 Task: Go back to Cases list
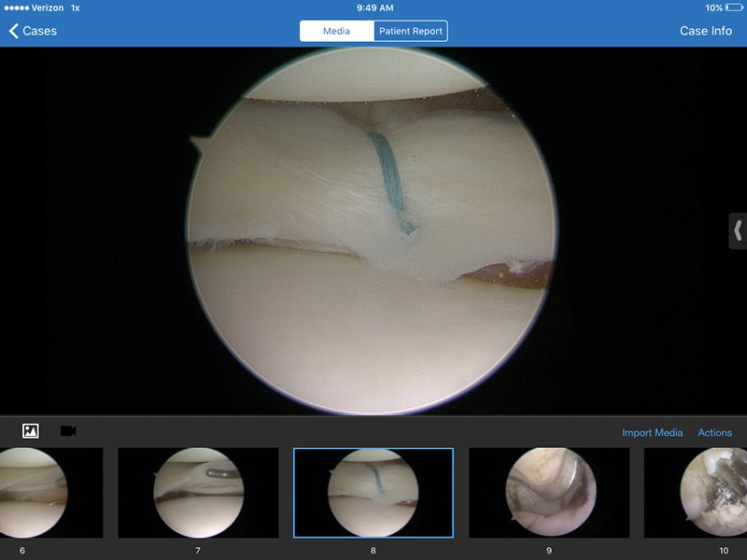33,31
